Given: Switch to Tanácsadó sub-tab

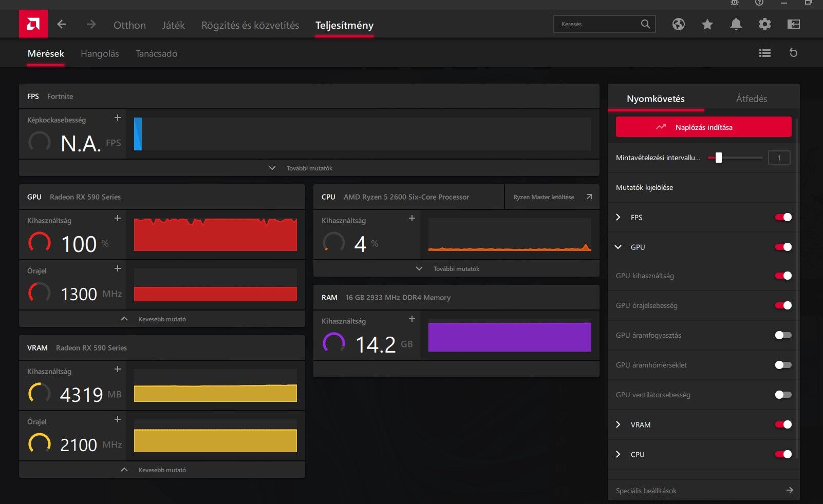Looking at the screenshot, I should (x=156, y=53).
